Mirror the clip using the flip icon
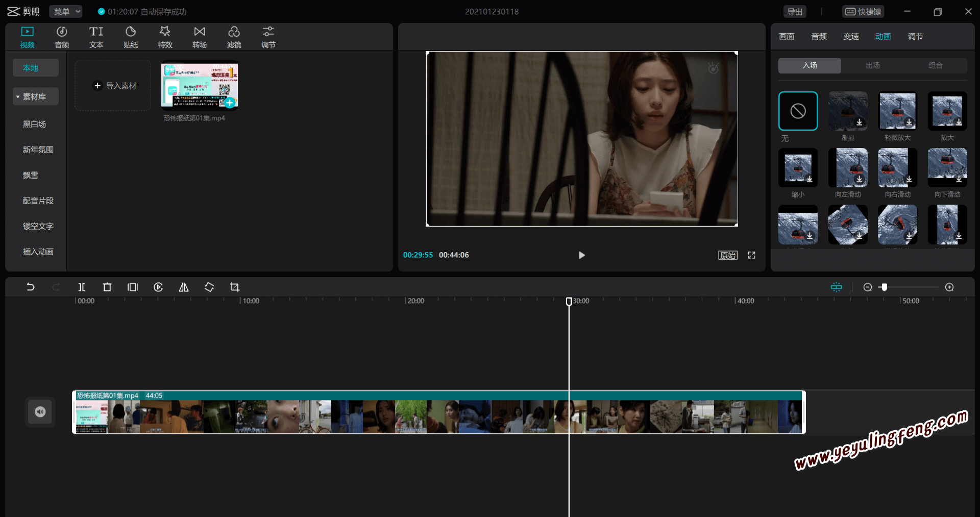 pyautogui.click(x=184, y=287)
